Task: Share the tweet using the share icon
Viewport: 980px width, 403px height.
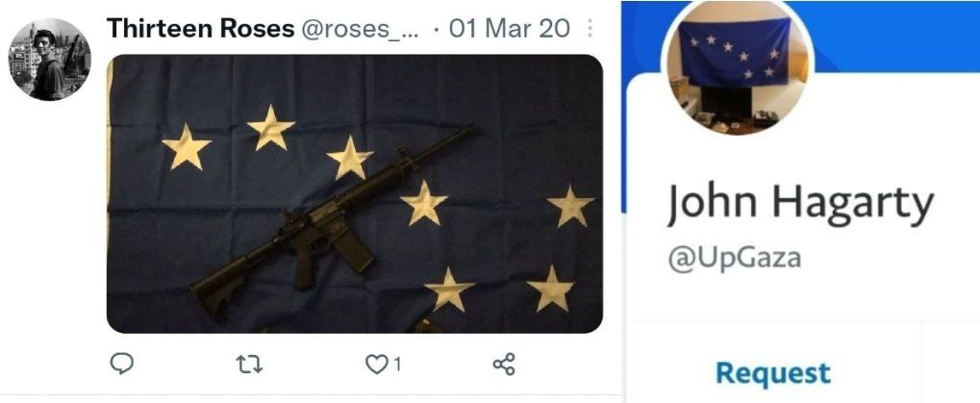Action: point(504,364)
